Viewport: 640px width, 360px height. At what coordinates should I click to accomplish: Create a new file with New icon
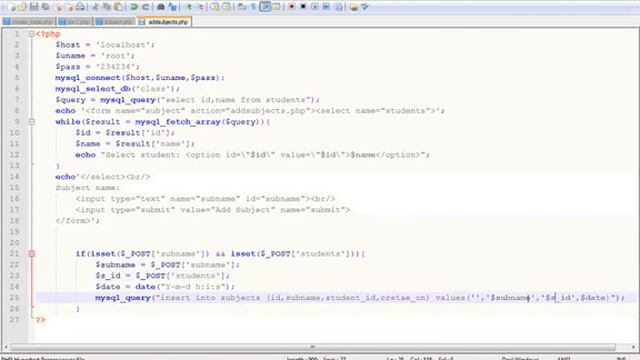[x=12, y=7]
